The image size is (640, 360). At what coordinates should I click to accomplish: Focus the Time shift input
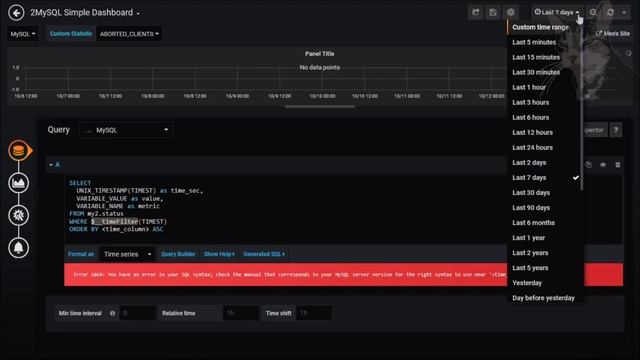(314, 313)
